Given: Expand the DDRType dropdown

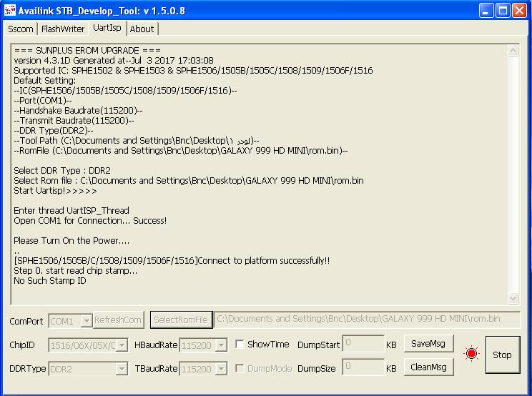Looking at the screenshot, I should pos(122,370).
